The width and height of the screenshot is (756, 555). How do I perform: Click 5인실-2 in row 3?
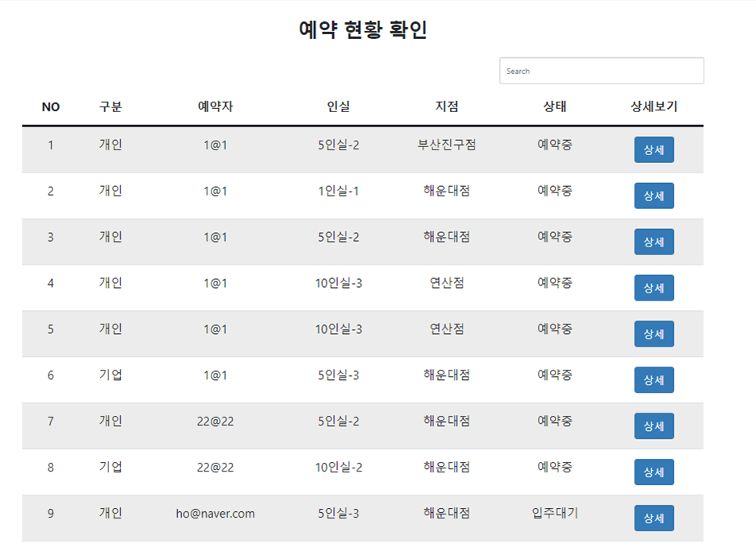pos(339,237)
